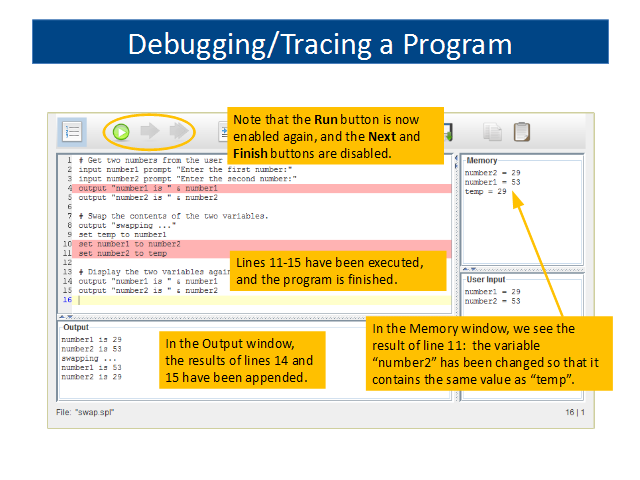Image resolution: width=640 pixels, height=480 pixels.
Task: Click the User Input panel title
Action: [x=486, y=280]
